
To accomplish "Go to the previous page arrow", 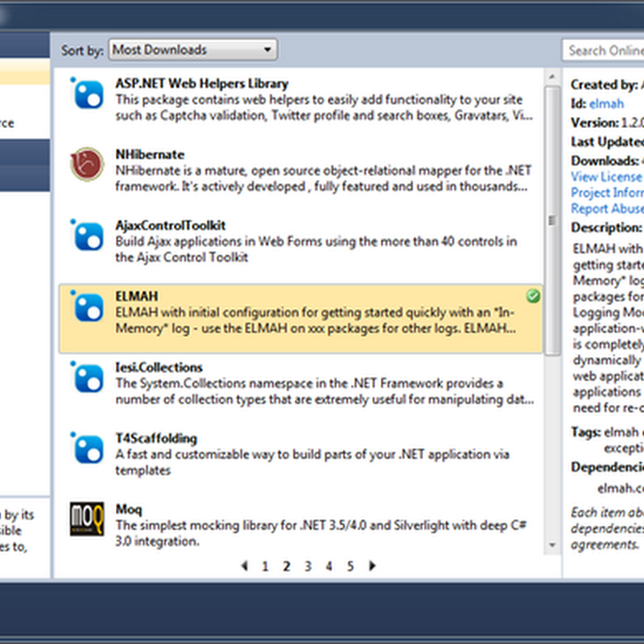I will 245,566.
